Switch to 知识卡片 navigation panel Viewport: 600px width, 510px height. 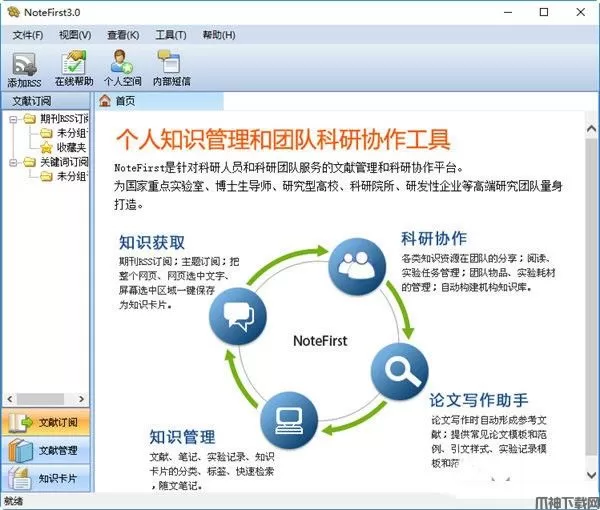click(x=46, y=478)
